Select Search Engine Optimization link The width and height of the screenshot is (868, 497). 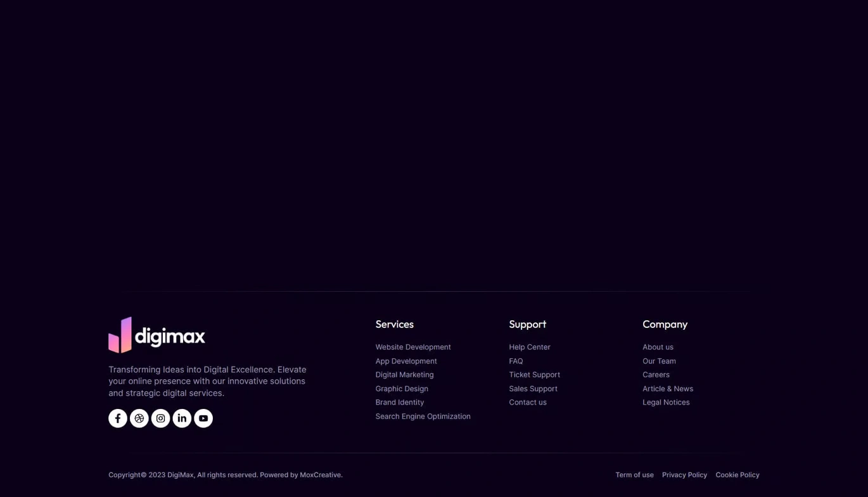click(x=423, y=416)
